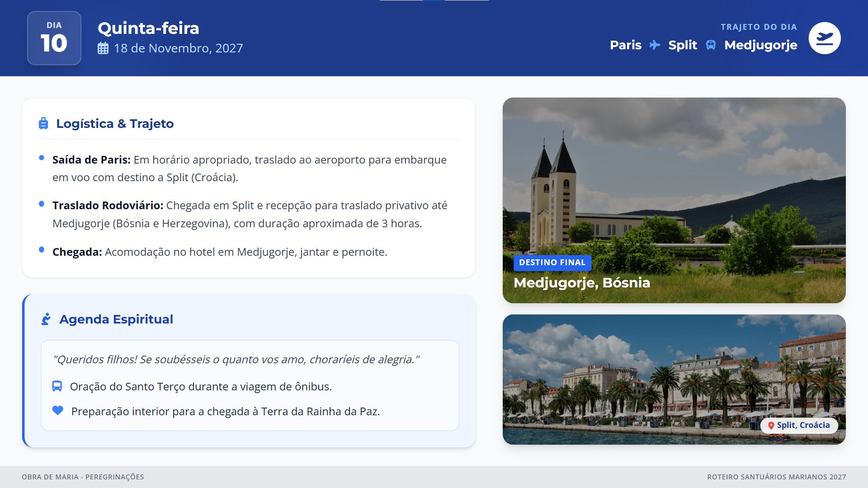Click the bus icon next to Santo Terço

(x=57, y=386)
